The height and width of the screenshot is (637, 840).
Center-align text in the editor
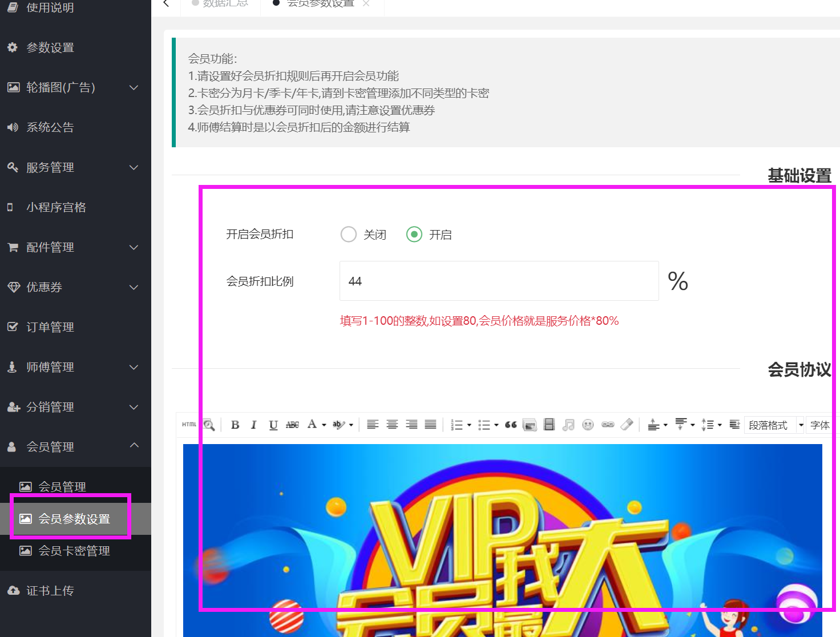392,425
